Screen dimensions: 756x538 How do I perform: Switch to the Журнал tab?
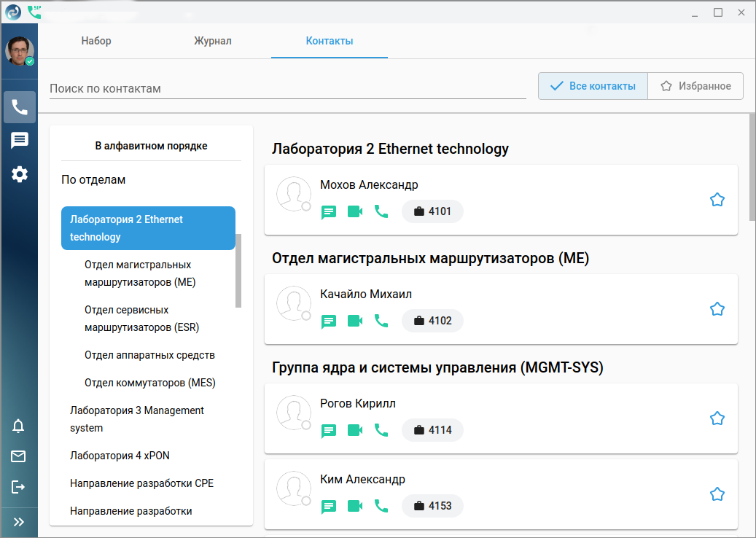(x=213, y=41)
